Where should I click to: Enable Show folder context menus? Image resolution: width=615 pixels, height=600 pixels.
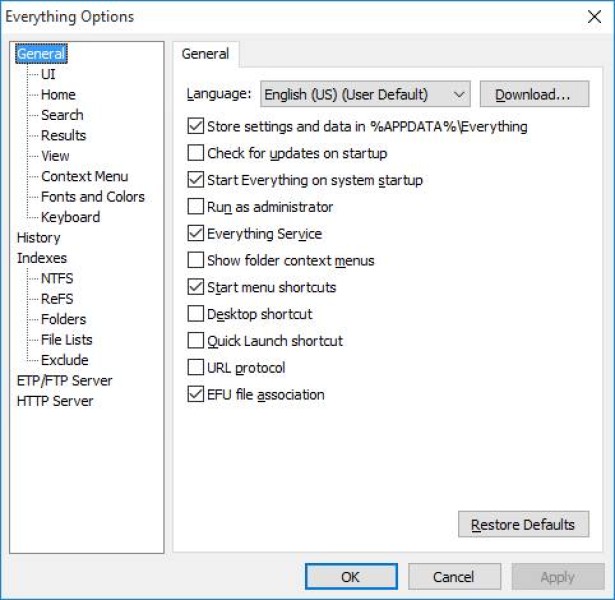[196, 261]
